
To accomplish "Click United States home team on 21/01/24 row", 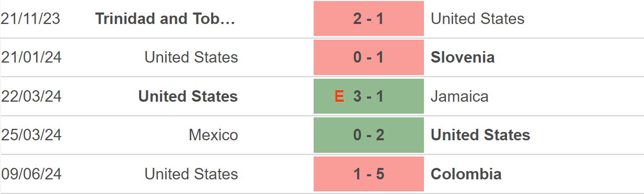I will point(191,57).
